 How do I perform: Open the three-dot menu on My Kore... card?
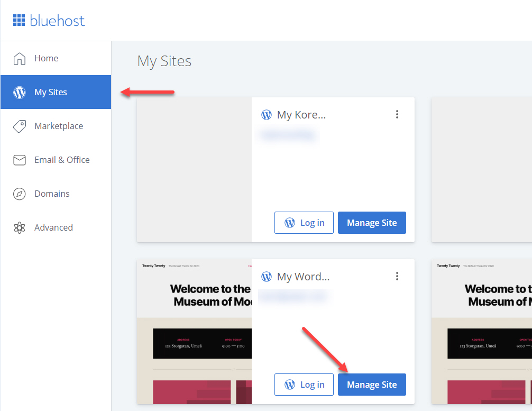397,114
